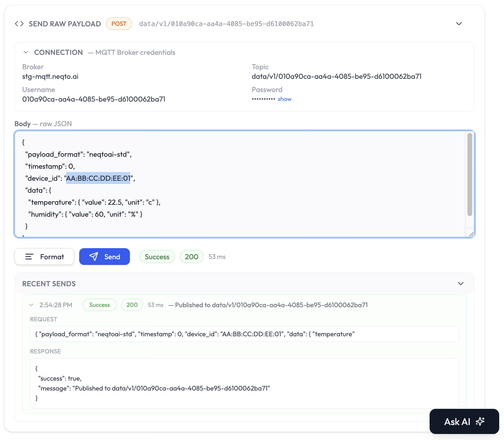This screenshot has height=440, width=504.
Task: Click the POST method badge
Action: pyautogui.click(x=119, y=24)
